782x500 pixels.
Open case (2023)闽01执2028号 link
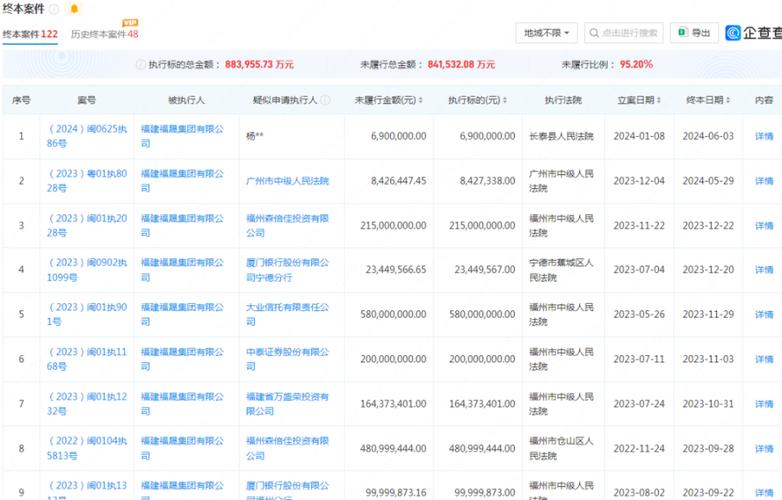(87, 225)
